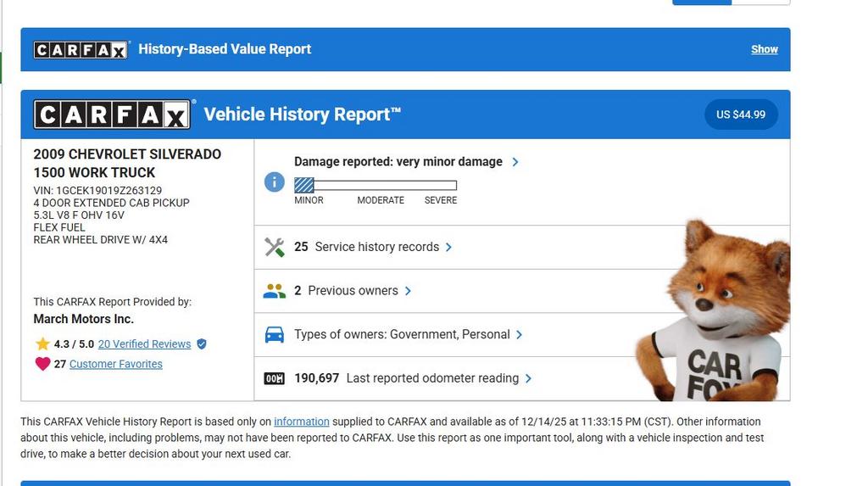
Task: Click the wrench and screwdriver service icon
Action: pyautogui.click(x=274, y=247)
